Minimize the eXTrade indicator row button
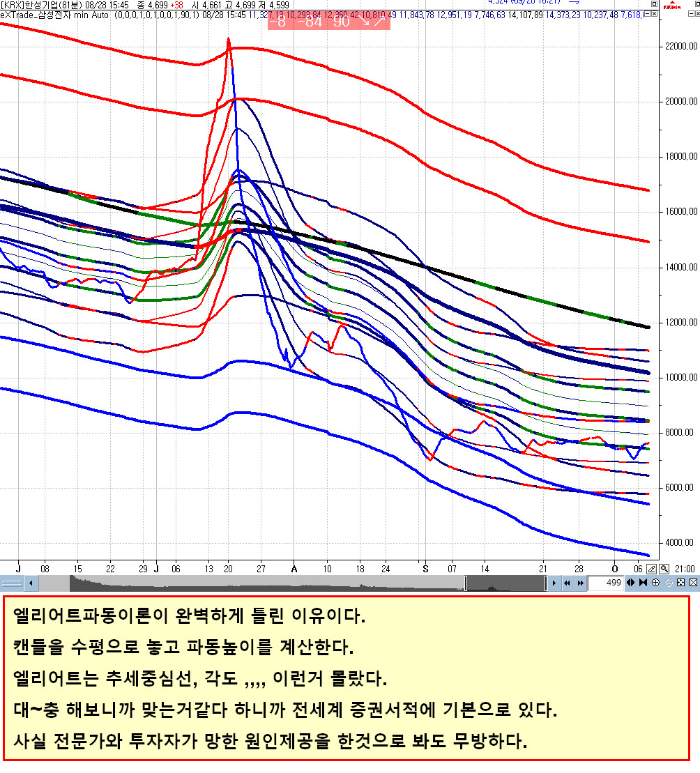This screenshot has height=773, width=700. coord(647,14)
